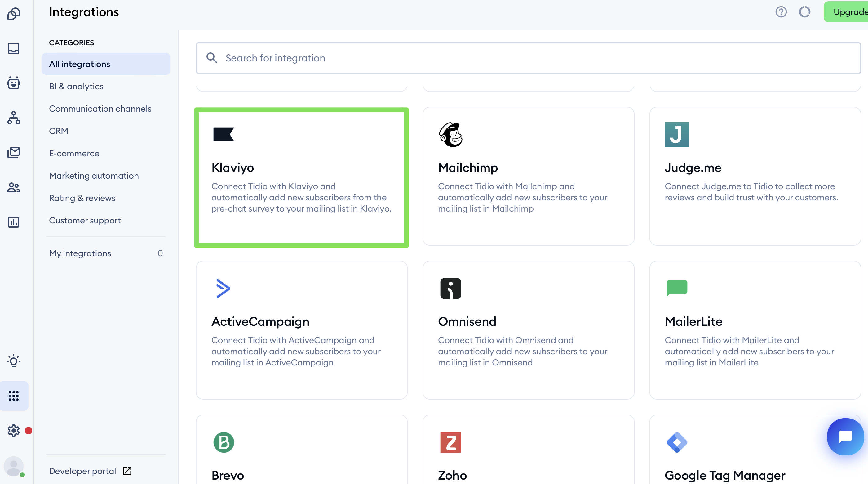Screen dimensions: 868x484
Task: Click the MailerLite description text
Action: coord(749,351)
